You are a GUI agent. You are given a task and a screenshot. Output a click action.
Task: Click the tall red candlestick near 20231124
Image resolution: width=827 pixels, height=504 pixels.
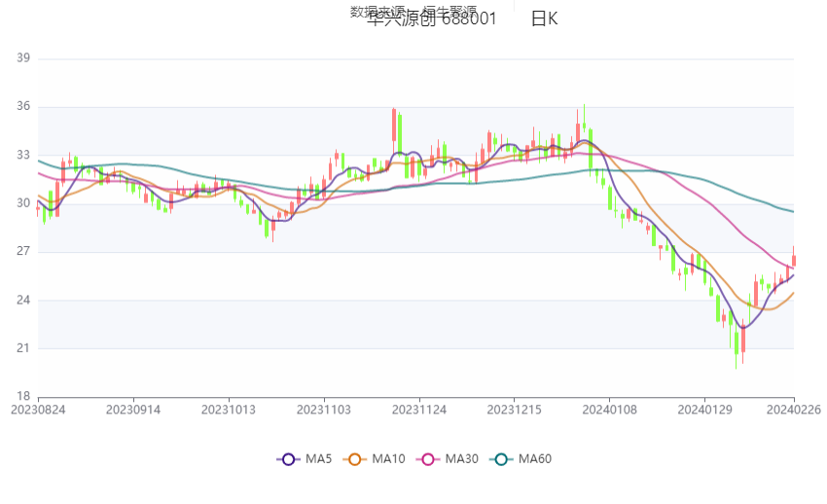(x=394, y=126)
